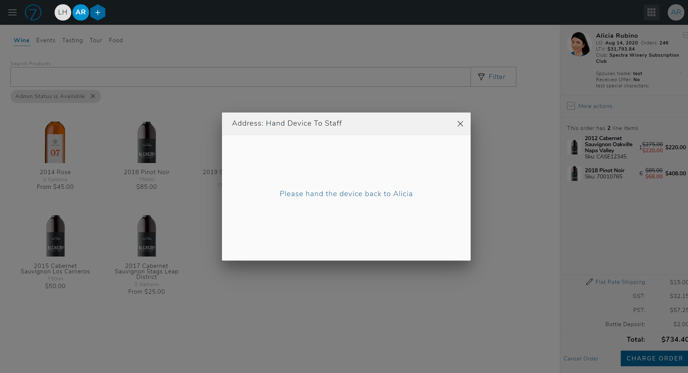This screenshot has width=688, height=373.
Task: Open the 2018 Pinot Noir order line item
Action: 627,173
